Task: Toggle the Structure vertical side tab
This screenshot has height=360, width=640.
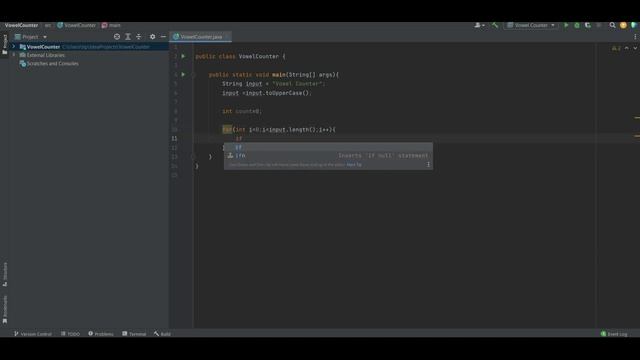Action: pyautogui.click(x=5, y=274)
